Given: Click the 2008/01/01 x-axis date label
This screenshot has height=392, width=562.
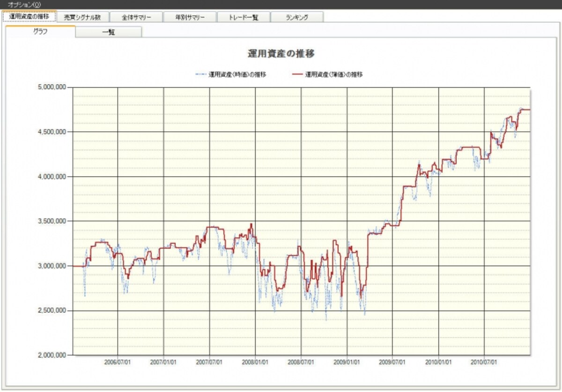Looking at the screenshot, I should click(x=255, y=362).
